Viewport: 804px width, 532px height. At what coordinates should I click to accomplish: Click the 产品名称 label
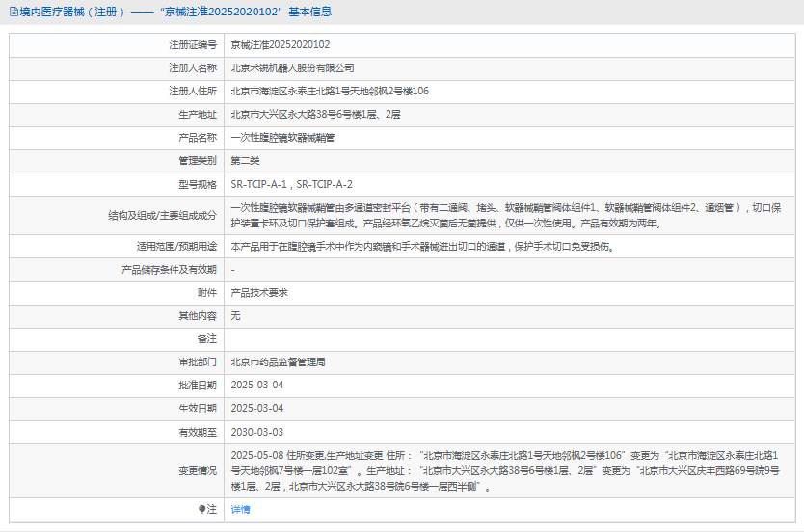(x=198, y=138)
